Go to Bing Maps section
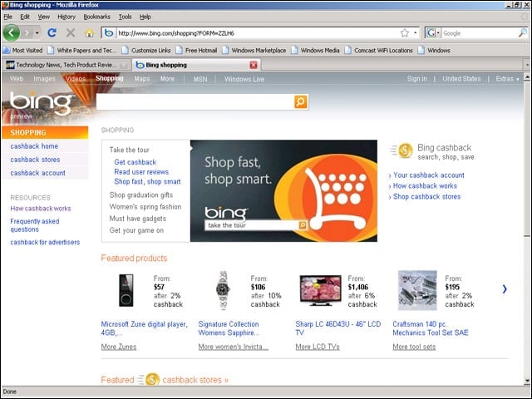The width and height of the screenshot is (532, 399). [142, 79]
